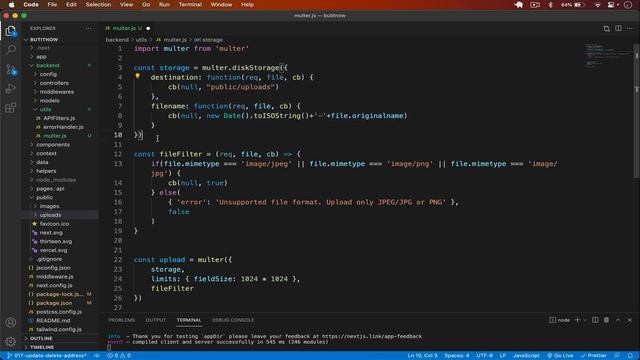The width and height of the screenshot is (640, 360).
Task: Expand the components folder
Action: [53, 144]
